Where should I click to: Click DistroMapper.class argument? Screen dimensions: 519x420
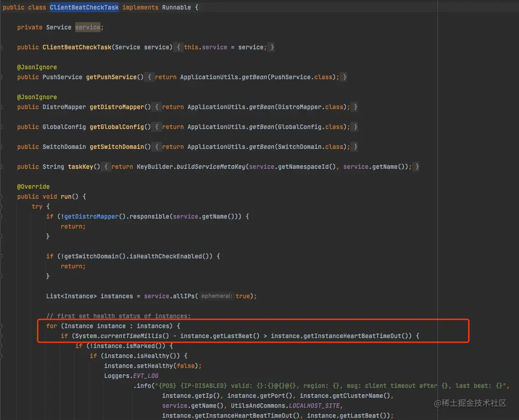[x=310, y=107]
